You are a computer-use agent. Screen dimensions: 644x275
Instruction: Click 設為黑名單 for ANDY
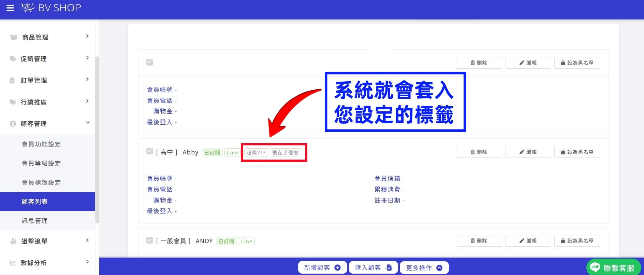click(x=577, y=241)
